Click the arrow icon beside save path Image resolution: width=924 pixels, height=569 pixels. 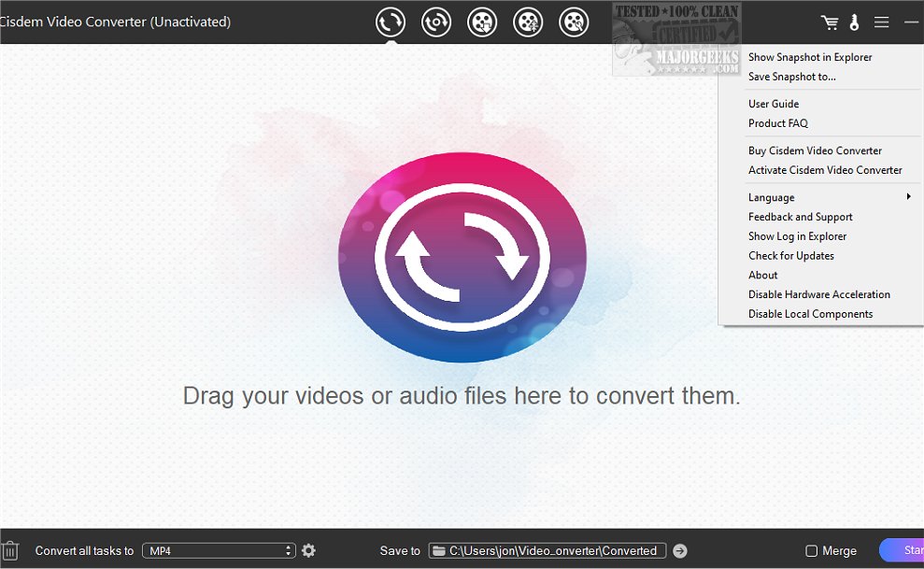680,550
